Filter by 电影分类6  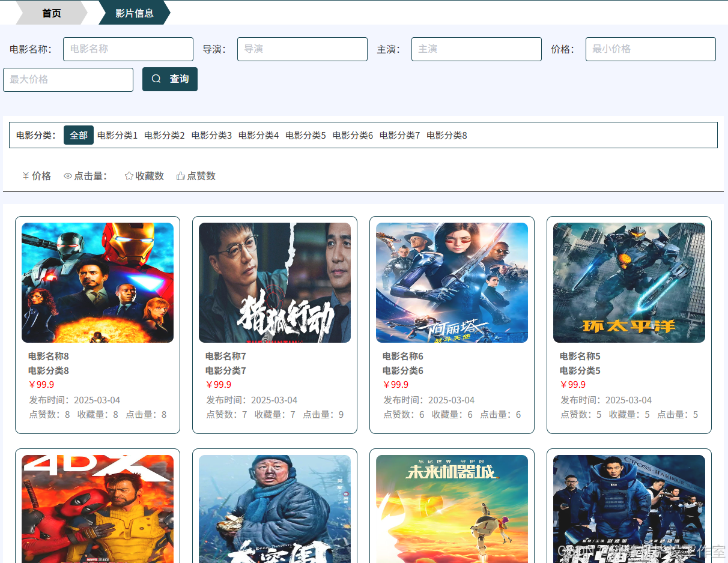tap(353, 135)
